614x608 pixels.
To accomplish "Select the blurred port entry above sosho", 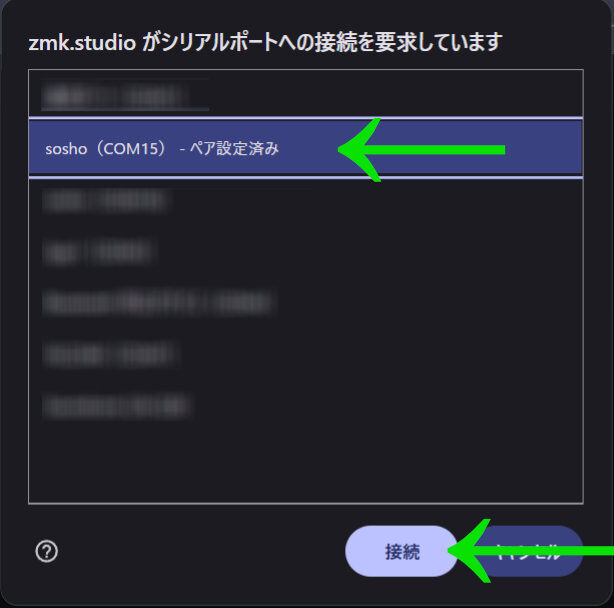I will tap(306, 95).
